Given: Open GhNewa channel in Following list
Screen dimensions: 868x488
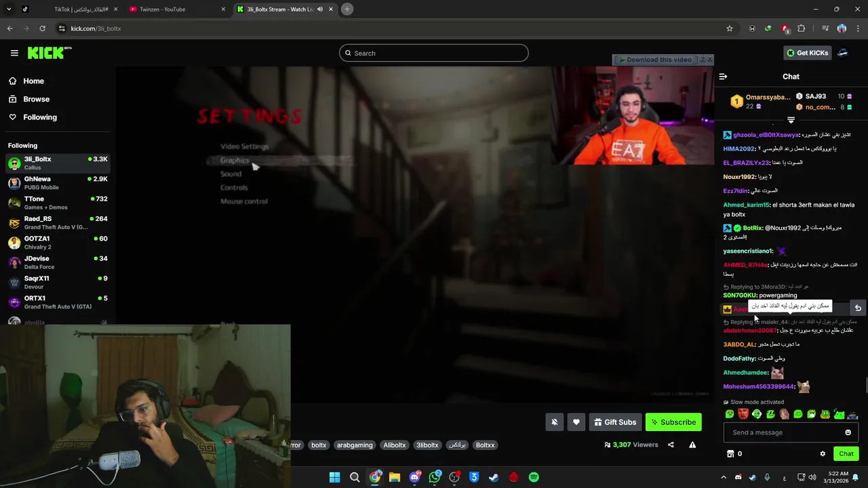Looking at the screenshot, I should (x=58, y=183).
